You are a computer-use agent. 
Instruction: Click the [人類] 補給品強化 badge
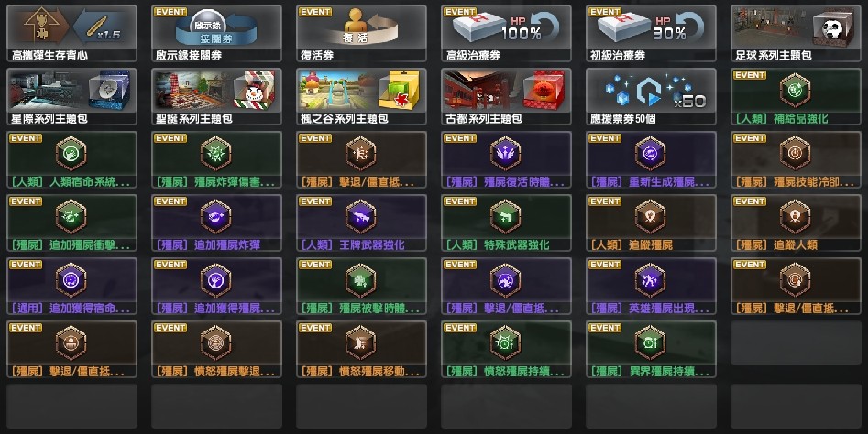(x=796, y=96)
